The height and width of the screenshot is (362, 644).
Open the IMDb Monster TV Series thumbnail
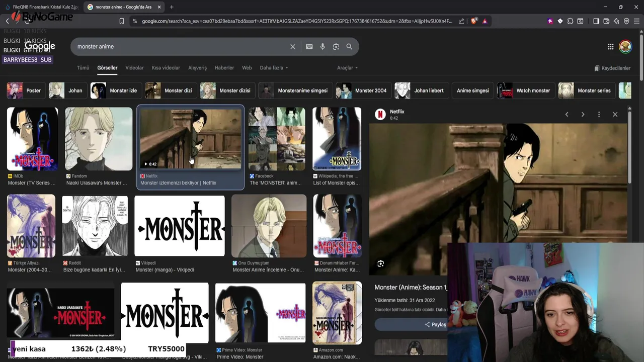[x=32, y=139]
